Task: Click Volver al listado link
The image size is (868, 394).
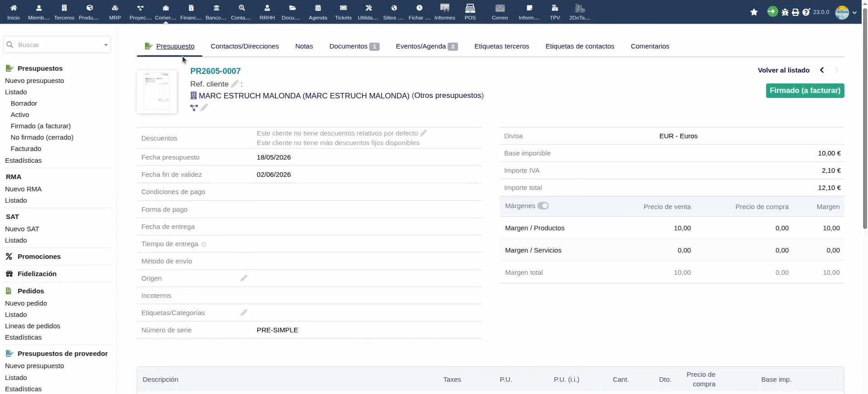Action: pyautogui.click(x=784, y=70)
